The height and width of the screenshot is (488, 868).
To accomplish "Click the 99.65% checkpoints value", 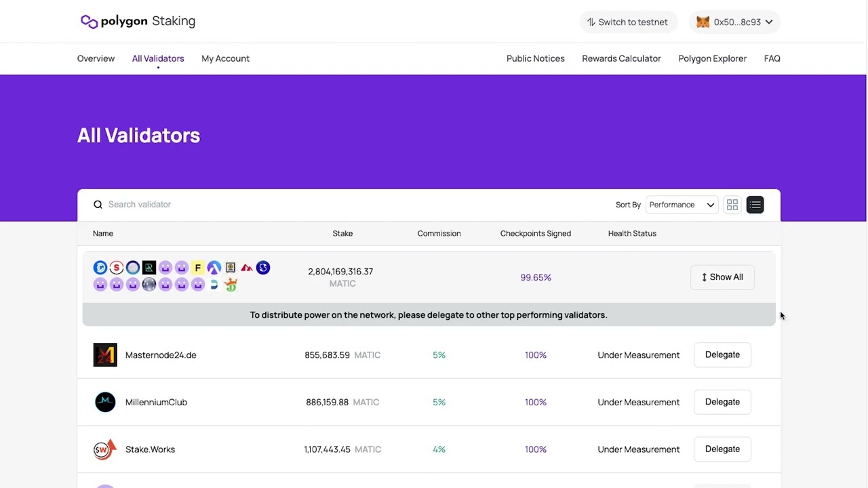I will 536,277.
